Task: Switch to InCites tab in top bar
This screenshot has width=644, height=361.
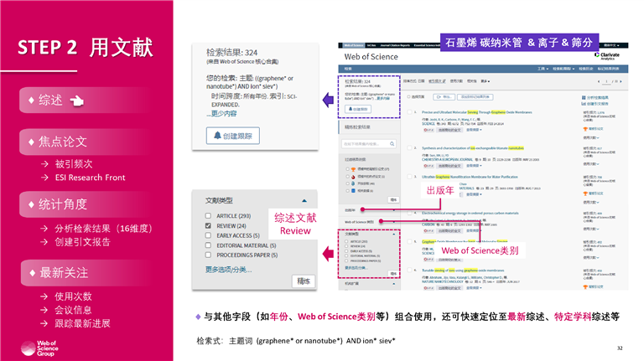Action: (x=371, y=45)
